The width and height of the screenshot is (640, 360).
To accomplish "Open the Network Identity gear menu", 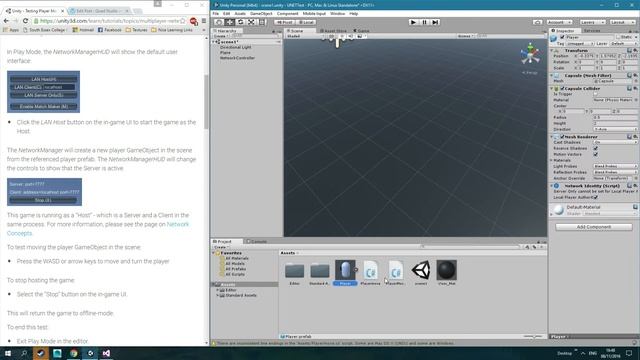I will pos(635,186).
